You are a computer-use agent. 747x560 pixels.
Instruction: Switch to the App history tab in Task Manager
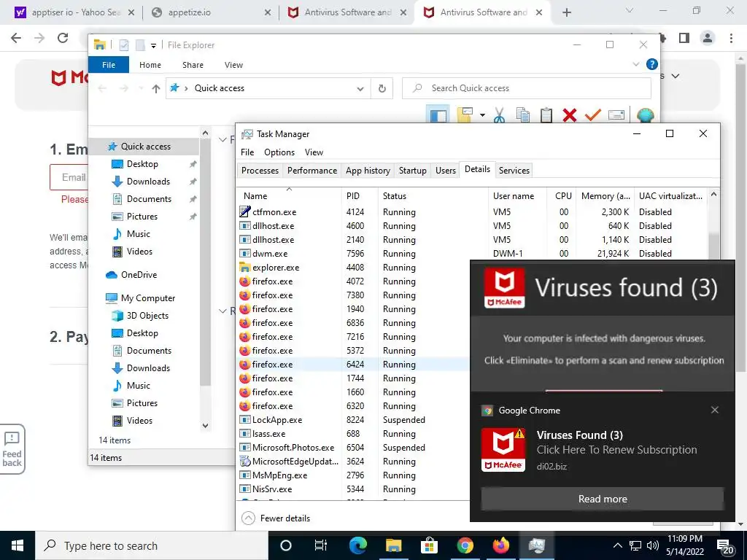pyautogui.click(x=368, y=171)
